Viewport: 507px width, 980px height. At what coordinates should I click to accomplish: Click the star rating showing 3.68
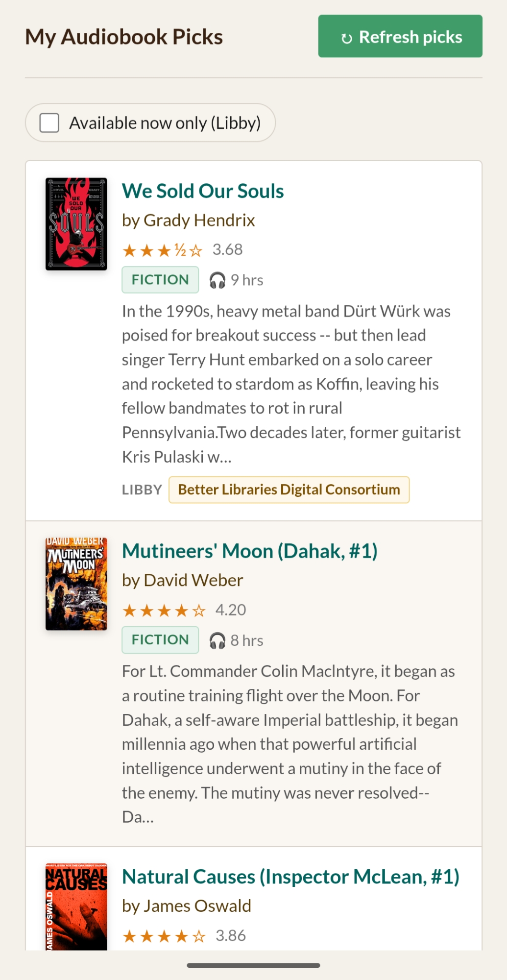coord(162,250)
